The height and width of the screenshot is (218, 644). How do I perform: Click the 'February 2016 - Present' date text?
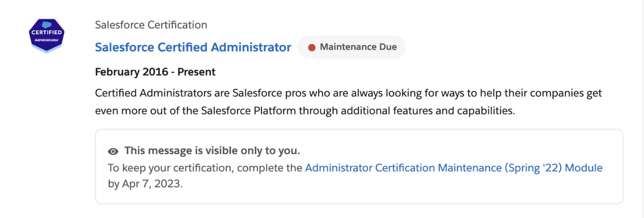[155, 72]
